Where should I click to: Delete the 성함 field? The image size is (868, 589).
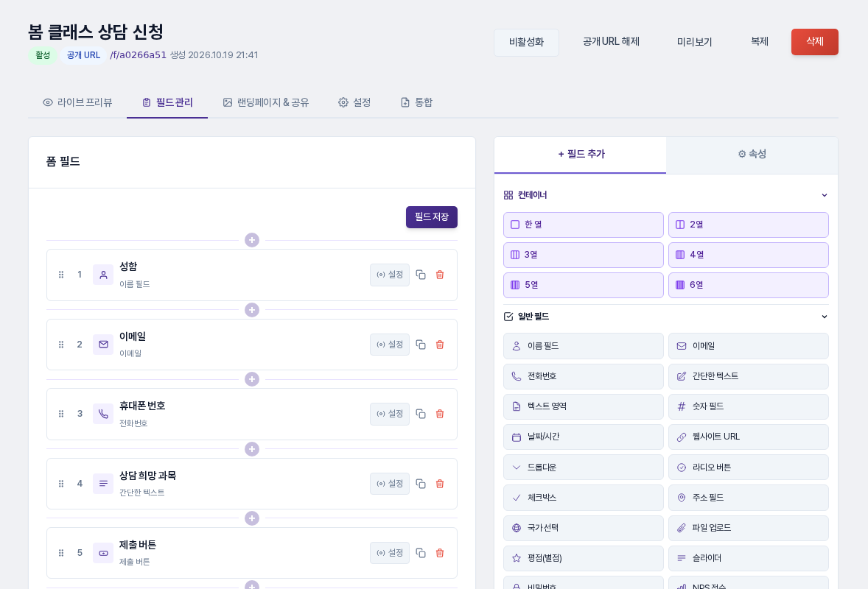point(440,275)
